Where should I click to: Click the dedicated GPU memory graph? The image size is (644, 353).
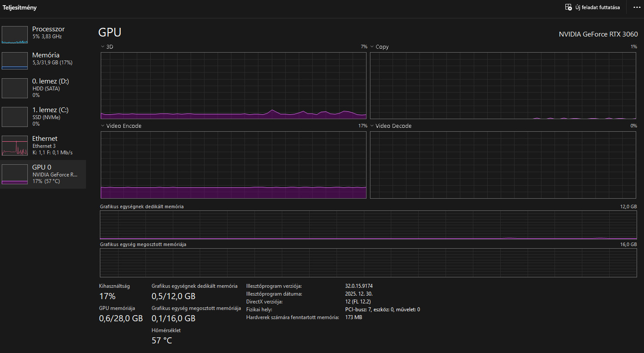tap(368, 225)
